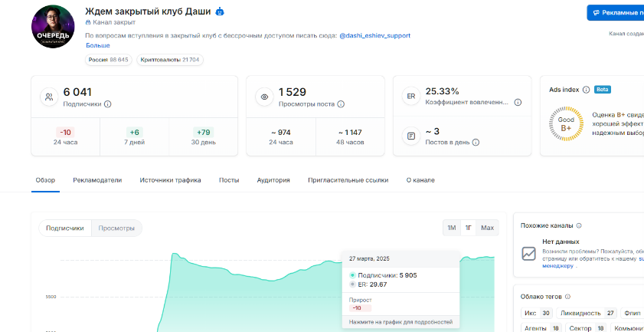Set chart range to 1М

coord(452,228)
